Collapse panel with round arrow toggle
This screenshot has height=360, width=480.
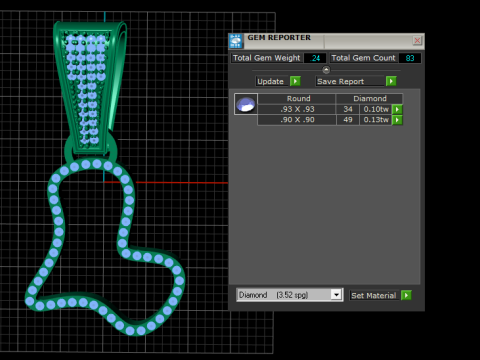(326, 70)
